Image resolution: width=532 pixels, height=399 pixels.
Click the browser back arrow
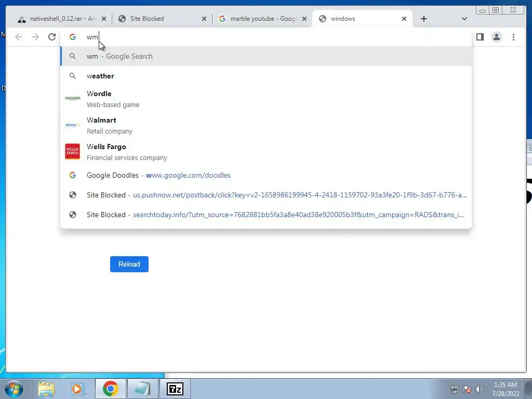(x=19, y=37)
